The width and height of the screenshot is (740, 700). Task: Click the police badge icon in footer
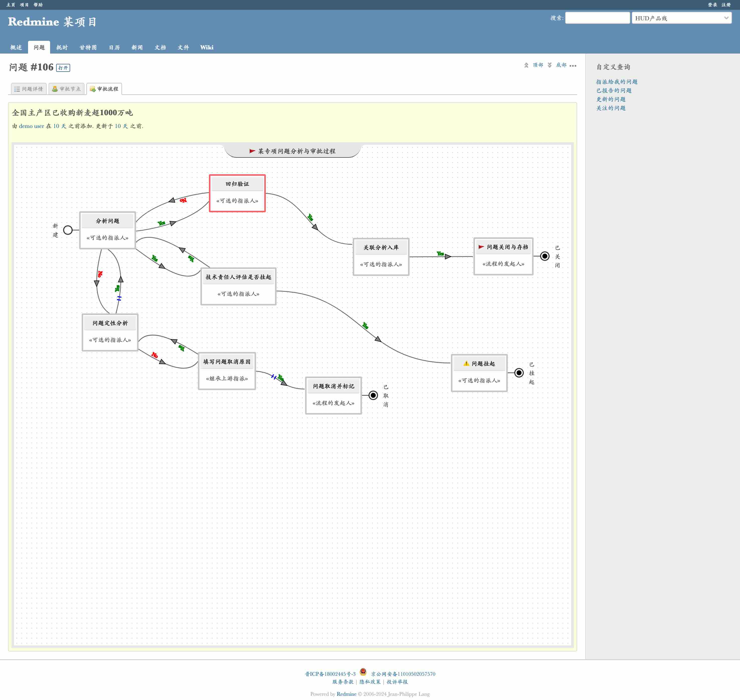(363, 672)
